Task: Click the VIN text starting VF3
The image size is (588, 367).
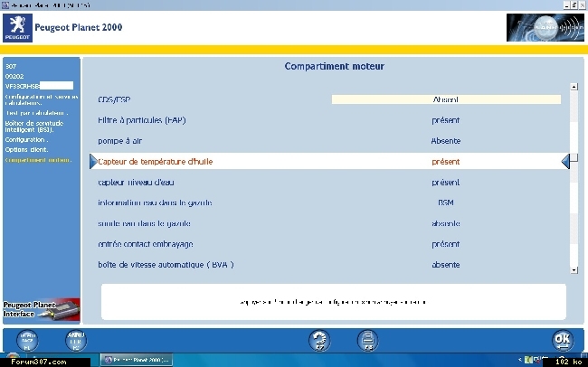Action: pyautogui.click(x=22, y=86)
